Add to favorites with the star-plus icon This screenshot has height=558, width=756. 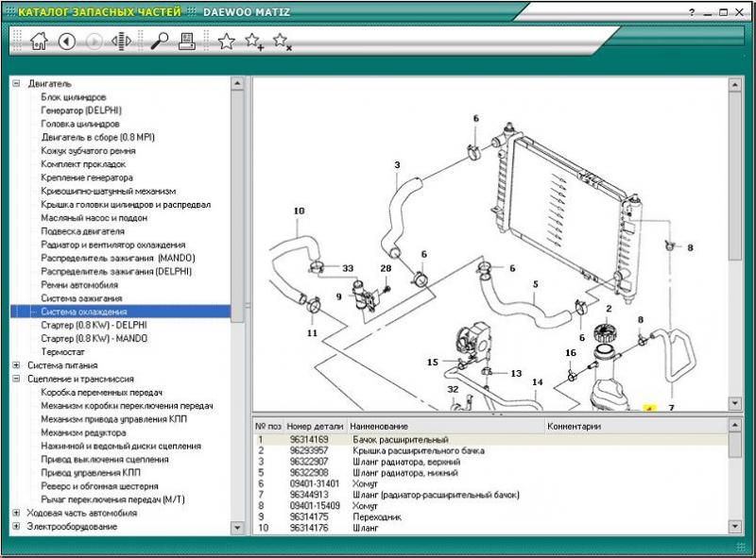tap(254, 41)
